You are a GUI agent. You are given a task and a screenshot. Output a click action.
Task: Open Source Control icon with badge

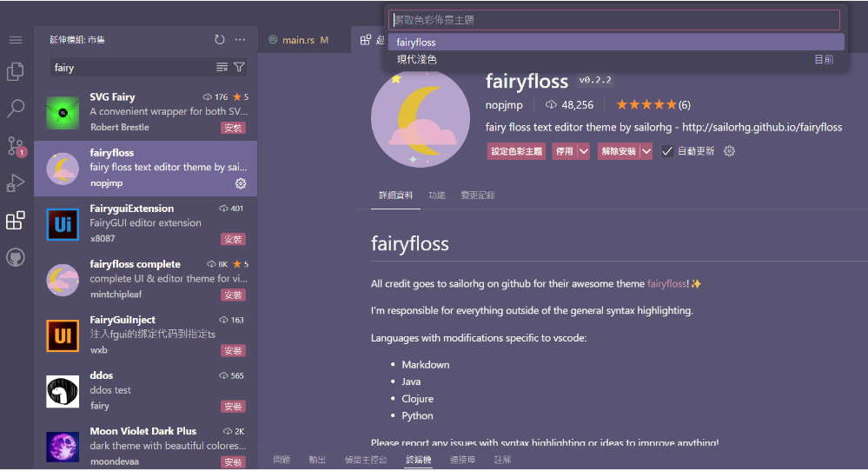pos(16,146)
